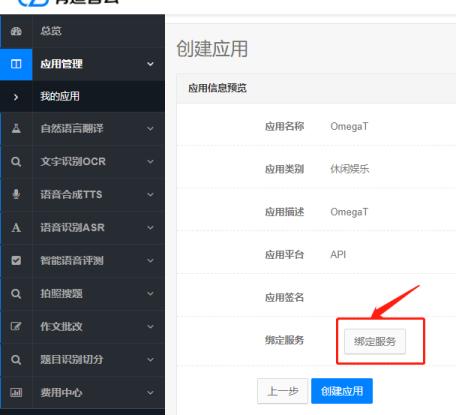This screenshot has width=456, height=415.
Task: Click the magnifier icon beside 拍照搜题
Action: (x=16, y=294)
